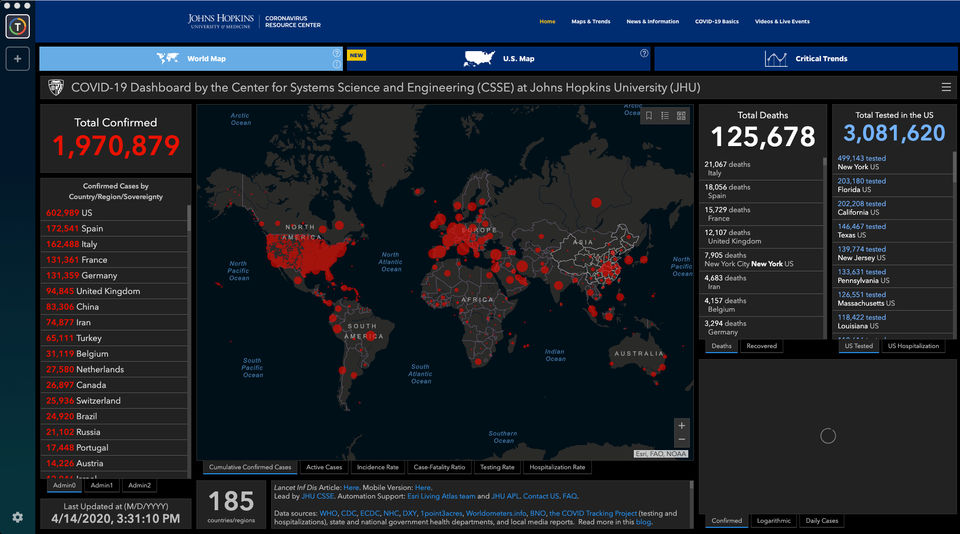This screenshot has width=960, height=534.
Task: Open Maps & Trends navigation menu
Action: [591, 21]
